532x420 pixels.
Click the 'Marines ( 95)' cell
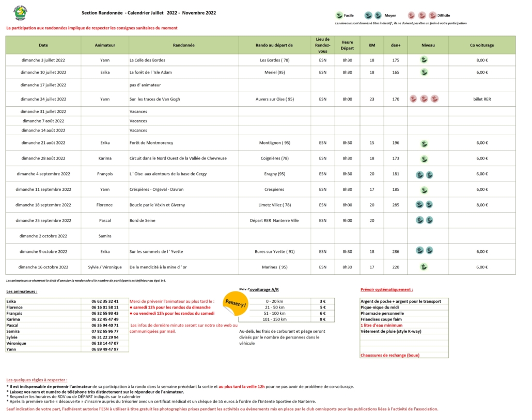click(x=274, y=267)
